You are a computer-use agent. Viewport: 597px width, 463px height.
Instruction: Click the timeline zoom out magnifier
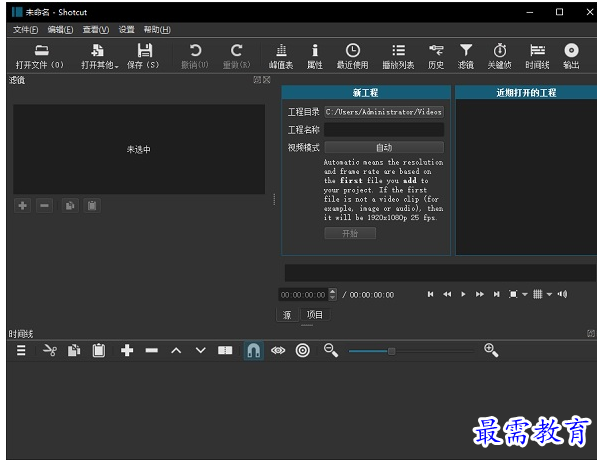pyautogui.click(x=330, y=350)
